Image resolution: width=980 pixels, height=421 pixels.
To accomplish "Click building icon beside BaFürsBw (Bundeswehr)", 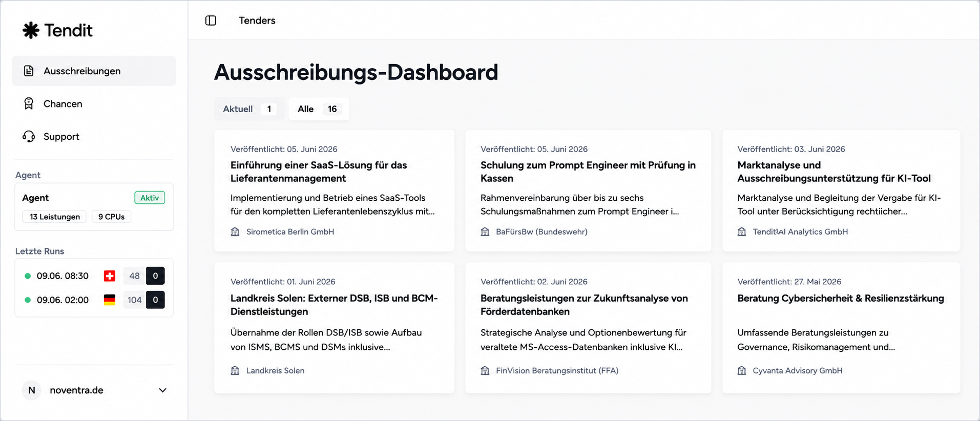I will click(485, 231).
